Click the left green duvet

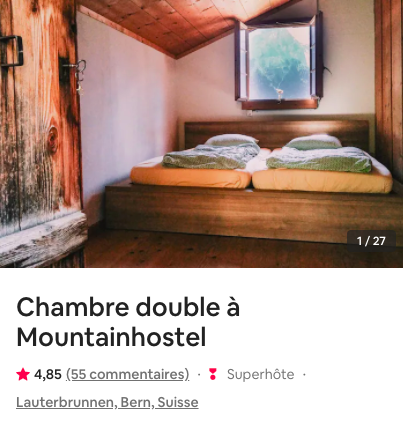[x=211, y=157]
